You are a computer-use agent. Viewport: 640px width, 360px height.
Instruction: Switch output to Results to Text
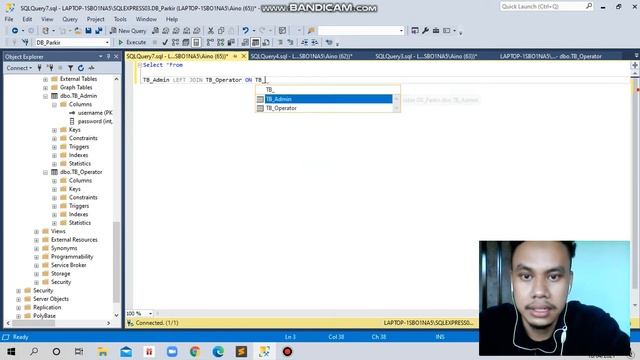click(245, 42)
